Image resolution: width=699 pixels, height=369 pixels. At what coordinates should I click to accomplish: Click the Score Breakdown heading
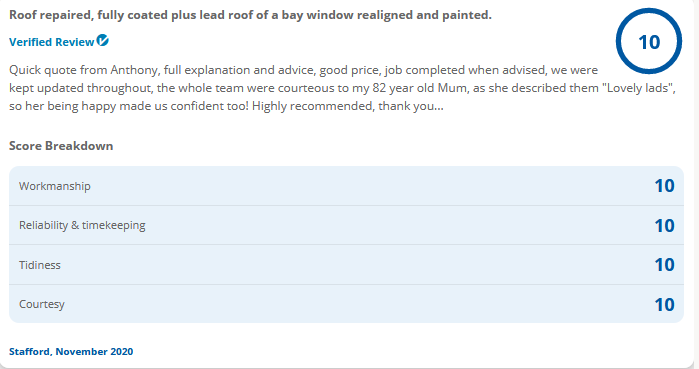[x=61, y=146]
